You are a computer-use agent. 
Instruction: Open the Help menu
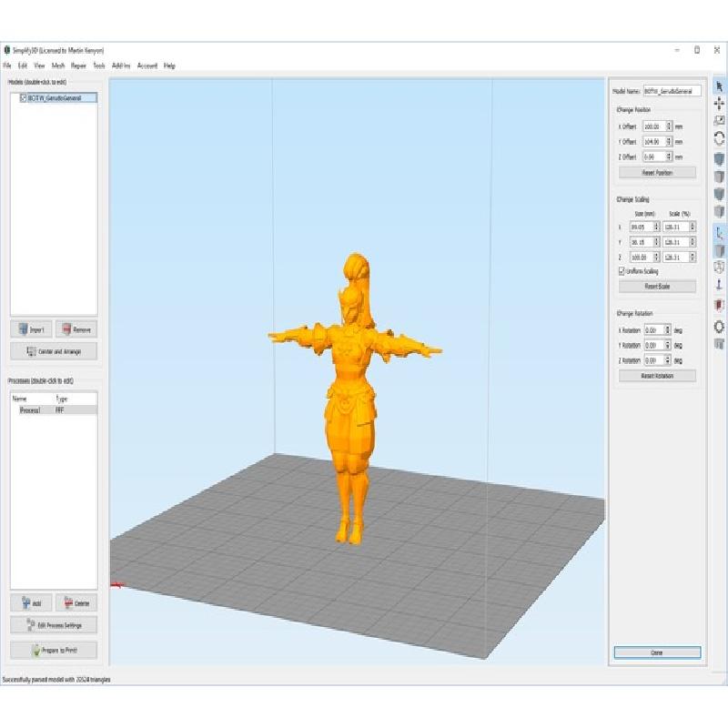(169, 66)
